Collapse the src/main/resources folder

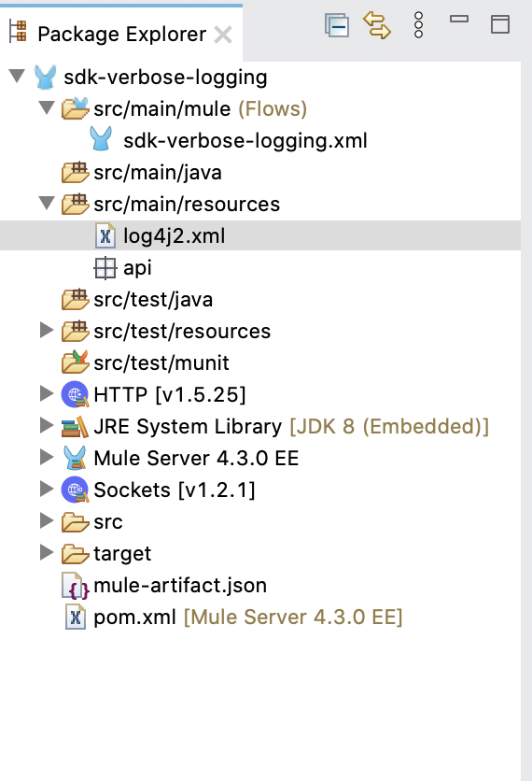47,203
